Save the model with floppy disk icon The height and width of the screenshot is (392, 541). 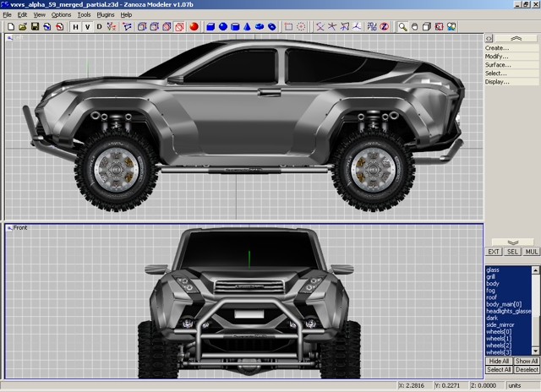[35, 27]
